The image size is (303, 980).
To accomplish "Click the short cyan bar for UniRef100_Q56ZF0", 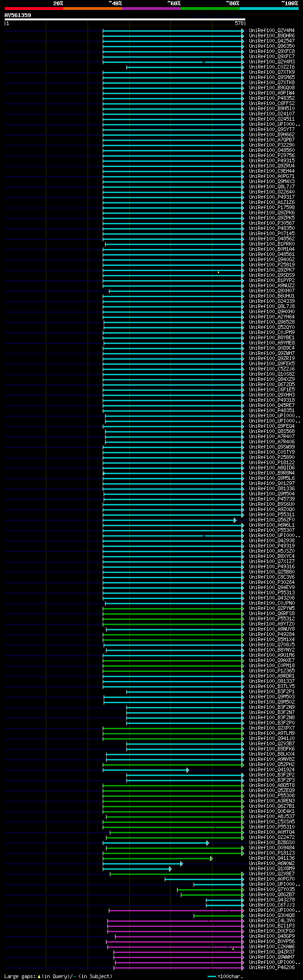I will (x=169, y=520).
